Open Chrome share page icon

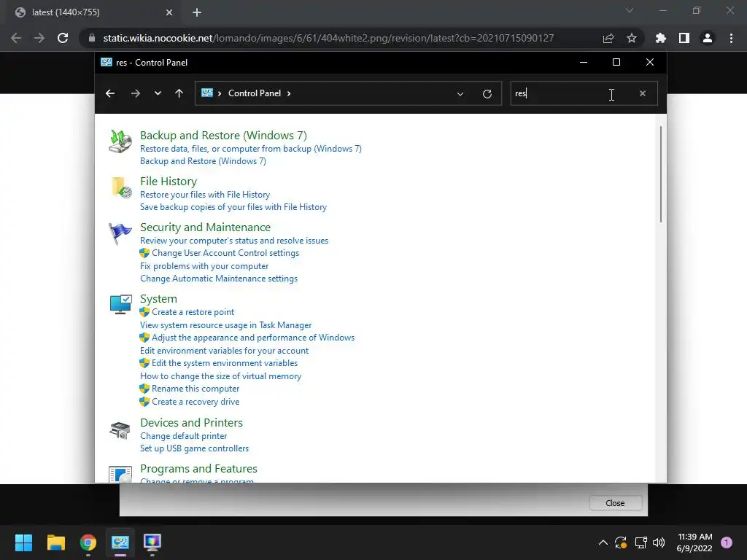click(608, 38)
